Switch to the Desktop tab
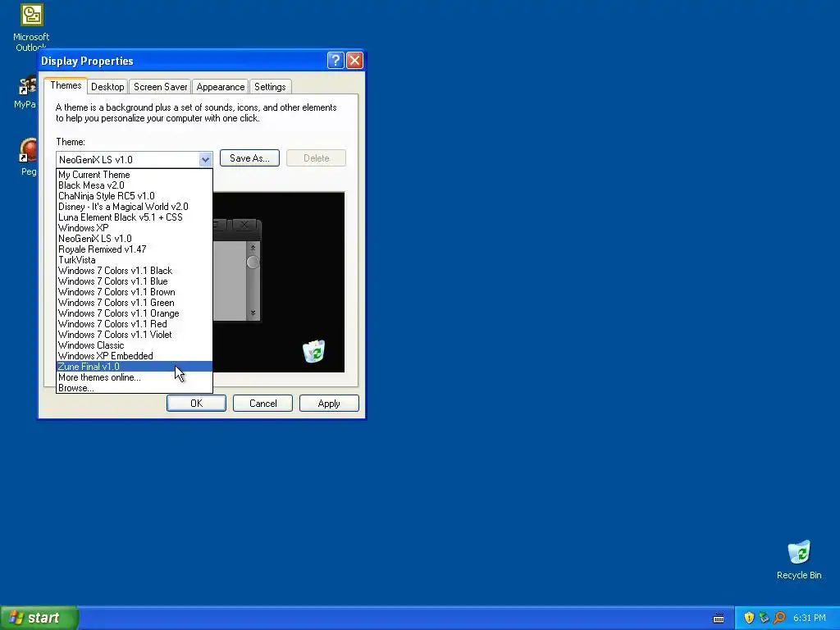 (107, 87)
